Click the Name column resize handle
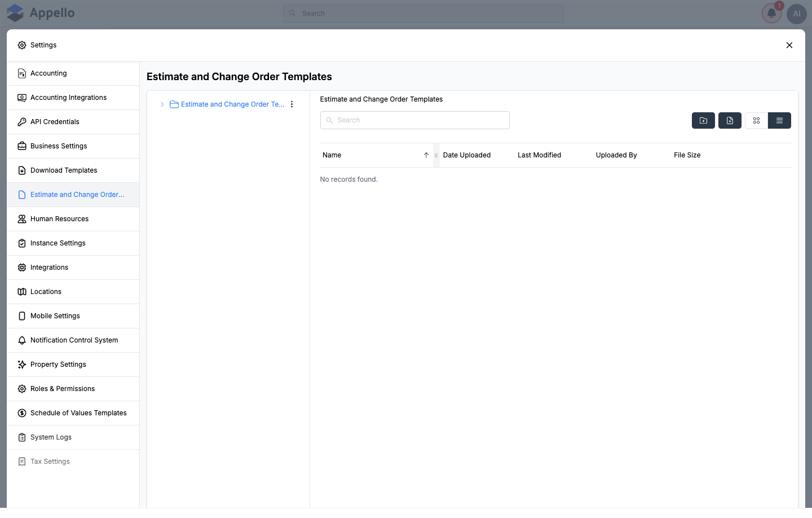Image resolution: width=812 pixels, height=518 pixels. click(436, 155)
